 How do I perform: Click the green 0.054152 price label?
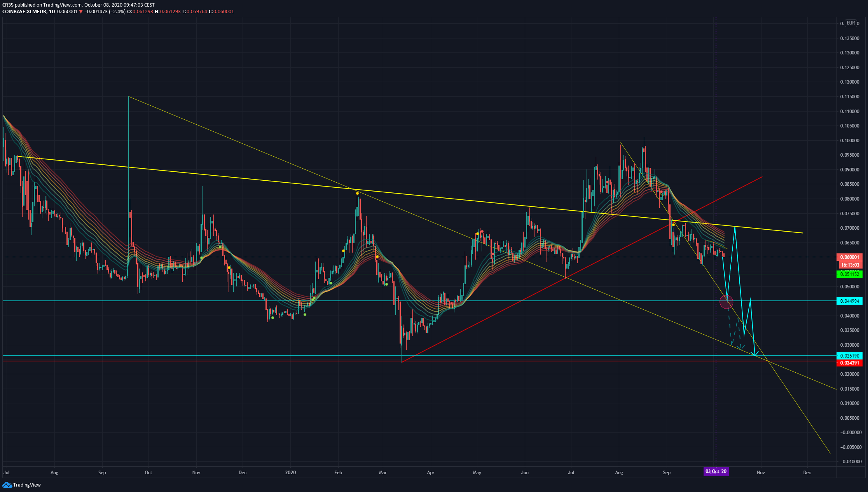click(x=849, y=274)
